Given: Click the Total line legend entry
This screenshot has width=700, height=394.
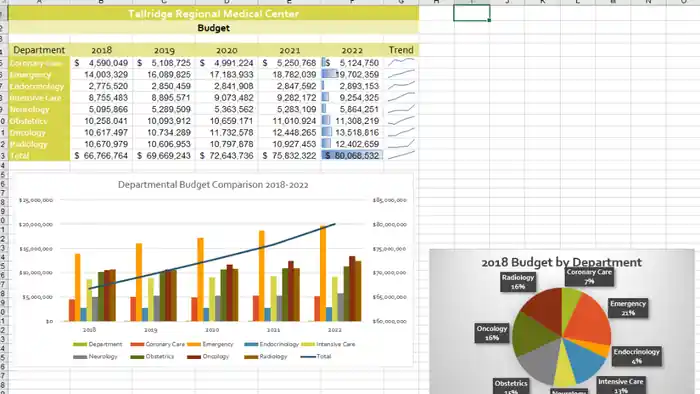Looking at the screenshot, I should pyautogui.click(x=316, y=357).
